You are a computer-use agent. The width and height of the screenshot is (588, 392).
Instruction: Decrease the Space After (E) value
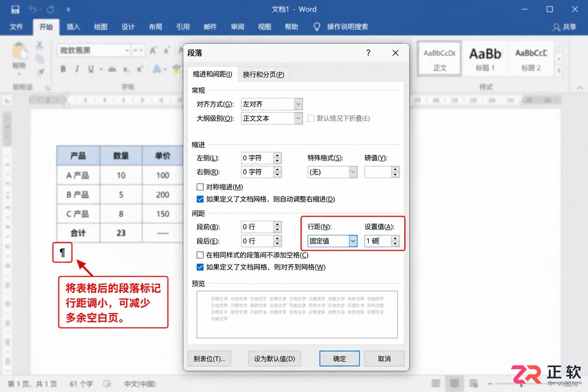tap(277, 244)
